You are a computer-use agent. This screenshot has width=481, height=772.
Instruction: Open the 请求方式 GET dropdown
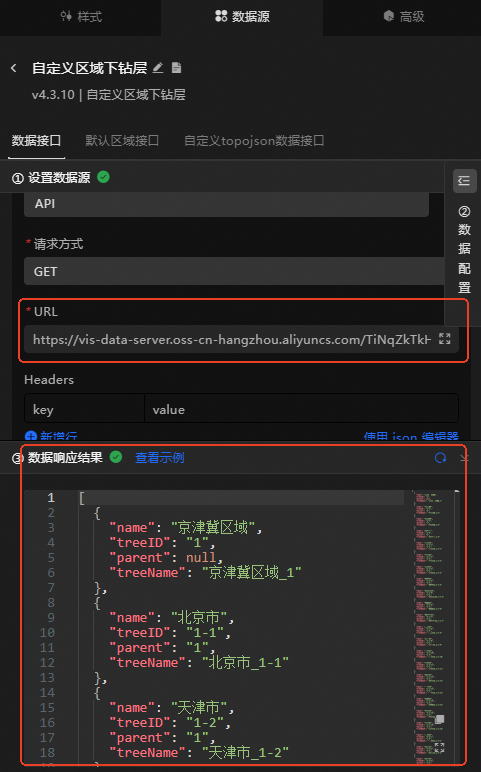click(x=234, y=271)
